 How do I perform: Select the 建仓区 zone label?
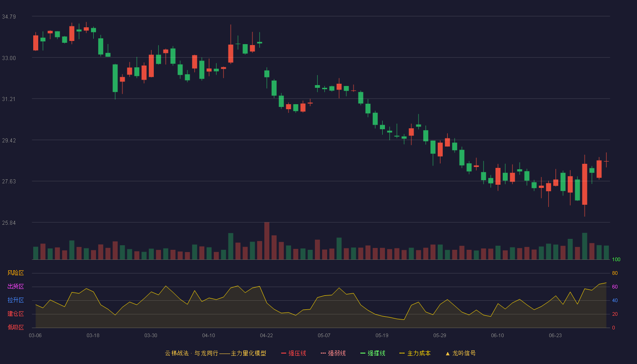pos(15,314)
